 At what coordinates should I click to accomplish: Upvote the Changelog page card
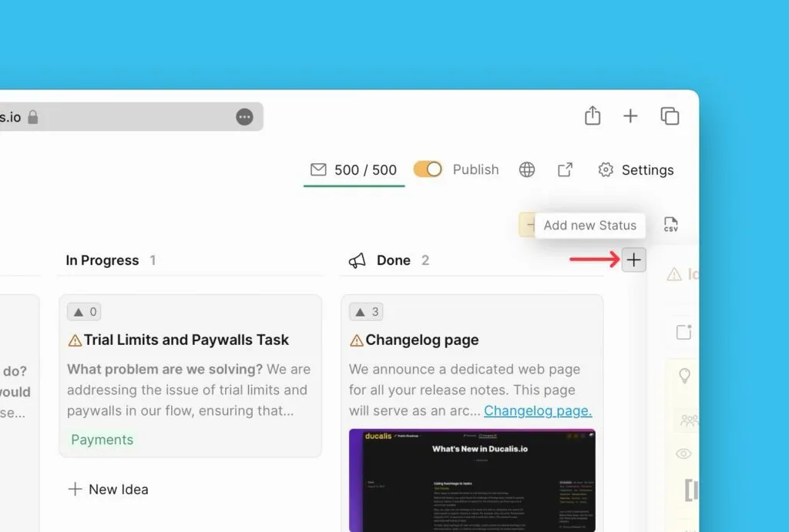pos(366,312)
